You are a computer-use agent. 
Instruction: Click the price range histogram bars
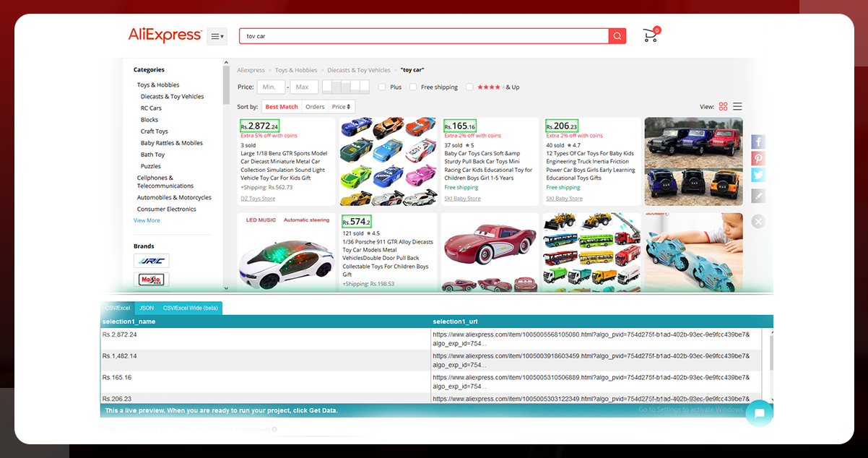pos(345,87)
